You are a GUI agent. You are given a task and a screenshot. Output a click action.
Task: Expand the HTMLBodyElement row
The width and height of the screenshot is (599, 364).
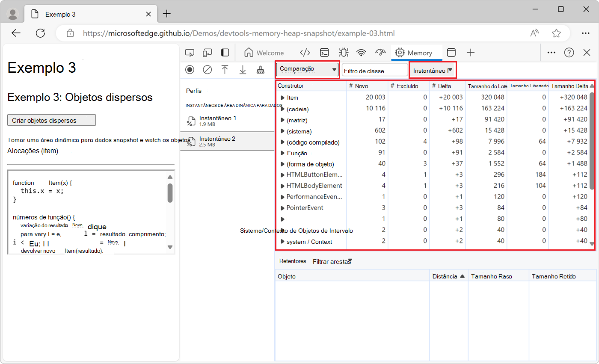click(x=282, y=186)
